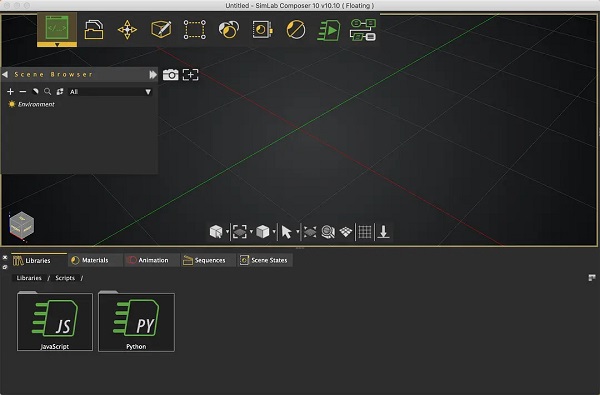
Task: Open the Python folder thumbnail
Action: tap(136, 322)
